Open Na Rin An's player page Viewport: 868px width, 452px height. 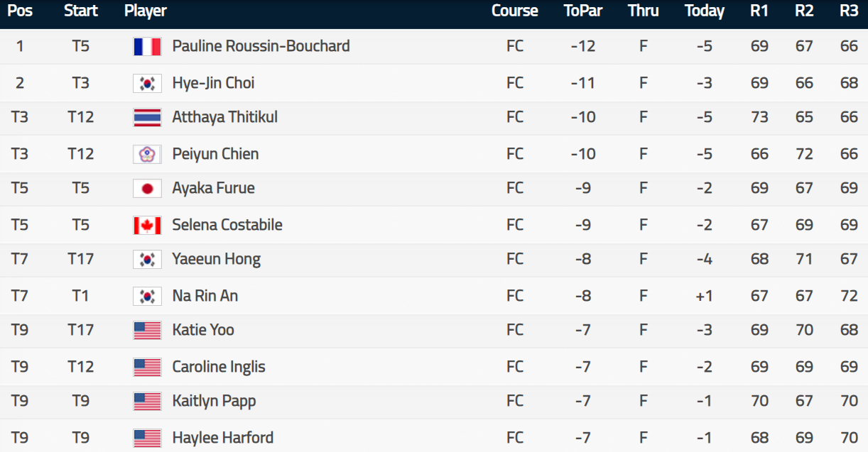coord(205,296)
